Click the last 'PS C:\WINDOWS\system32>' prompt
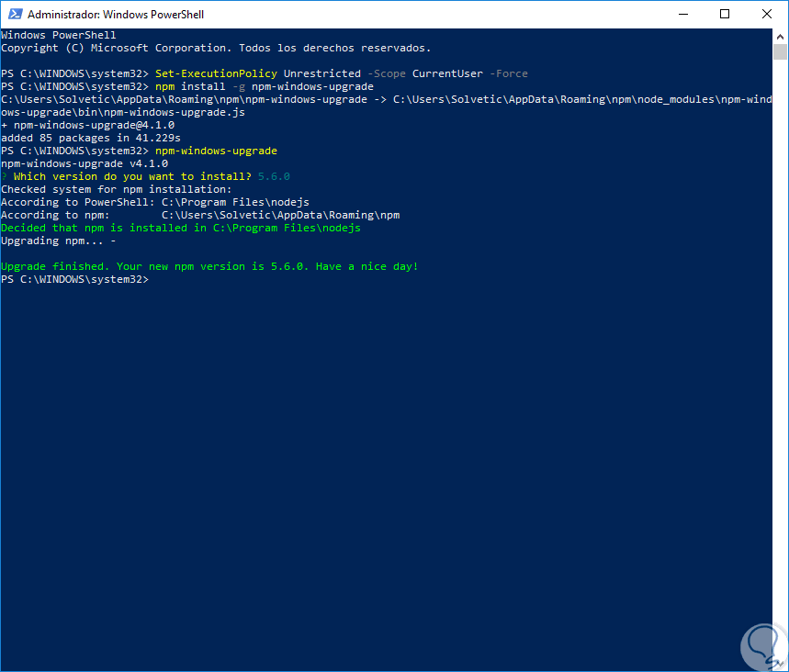The height and width of the screenshot is (672, 789). coord(75,279)
